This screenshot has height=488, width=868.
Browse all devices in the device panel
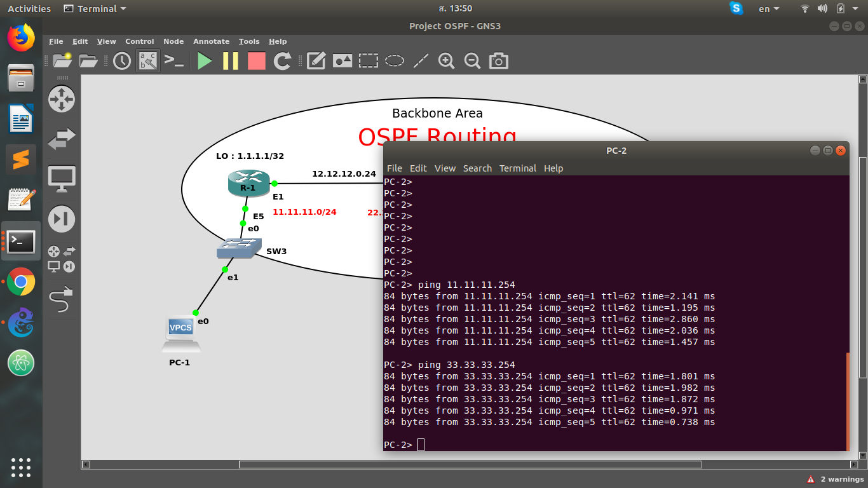pyautogui.click(x=62, y=259)
